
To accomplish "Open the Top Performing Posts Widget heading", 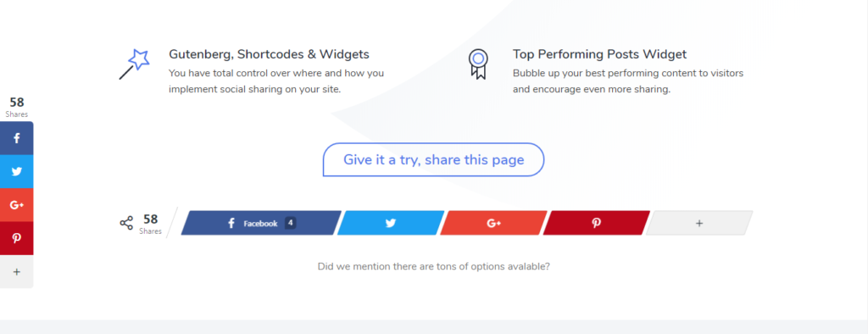I will point(599,54).
